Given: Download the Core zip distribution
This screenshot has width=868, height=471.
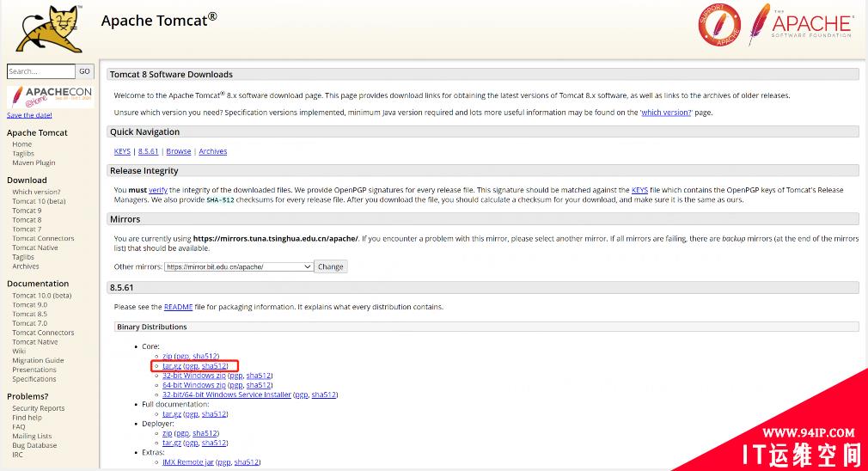Looking at the screenshot, I should (x=168, y=356).
